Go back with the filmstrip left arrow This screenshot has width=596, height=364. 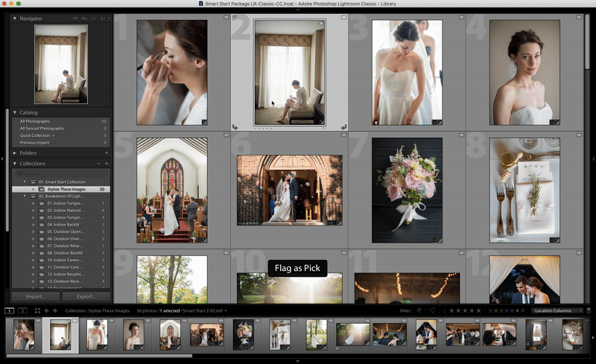pyautogui.click(x=46, y=310)
